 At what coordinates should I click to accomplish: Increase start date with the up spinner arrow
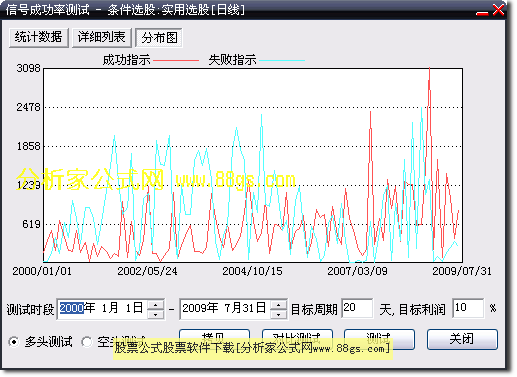click(155, 305)
